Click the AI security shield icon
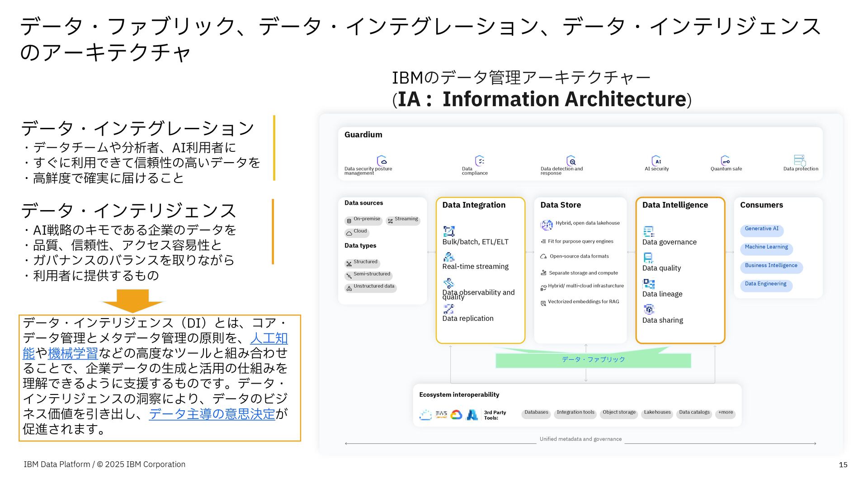 pyautogui.click(x=656, y=160)
